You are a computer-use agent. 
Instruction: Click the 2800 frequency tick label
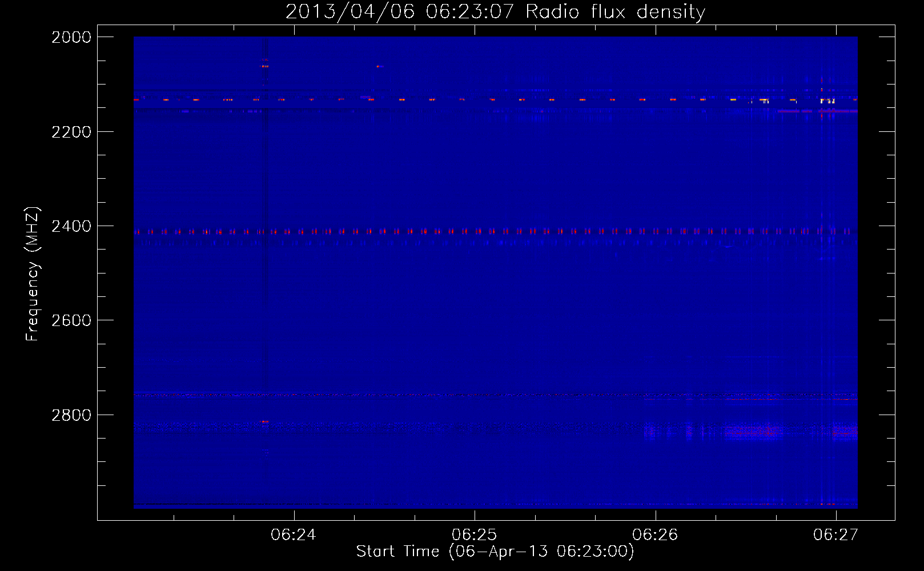tap(71, 415)
